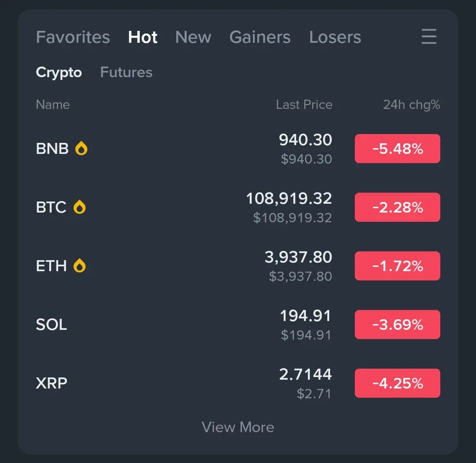
Task: Click BTC's -2.28% red change badge
Action: click(398, 207)
